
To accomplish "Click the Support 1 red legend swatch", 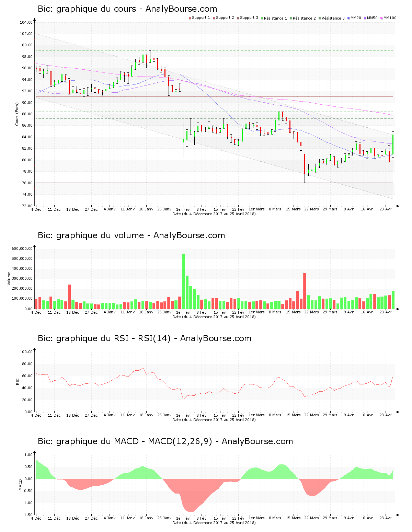I will click(x=190, y=18).
